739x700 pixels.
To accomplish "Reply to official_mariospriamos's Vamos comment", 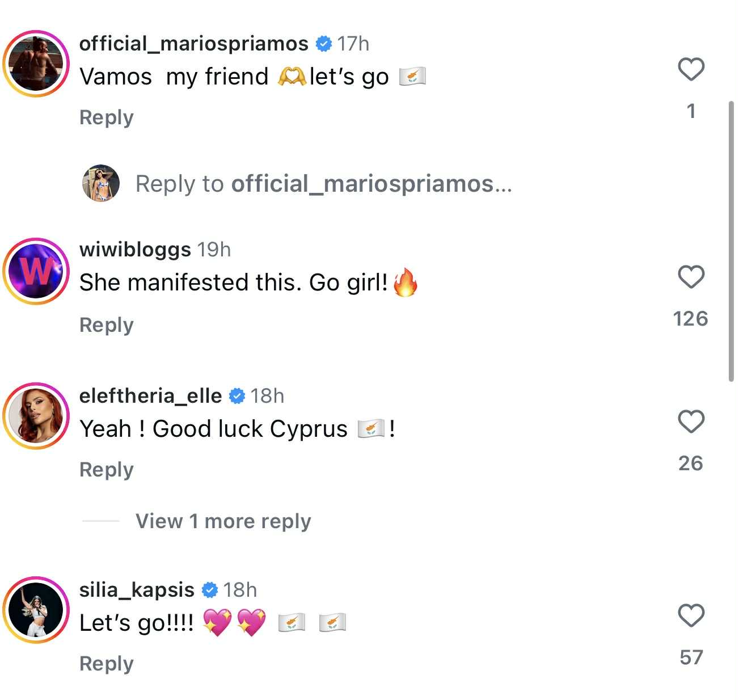I will 107,117.
